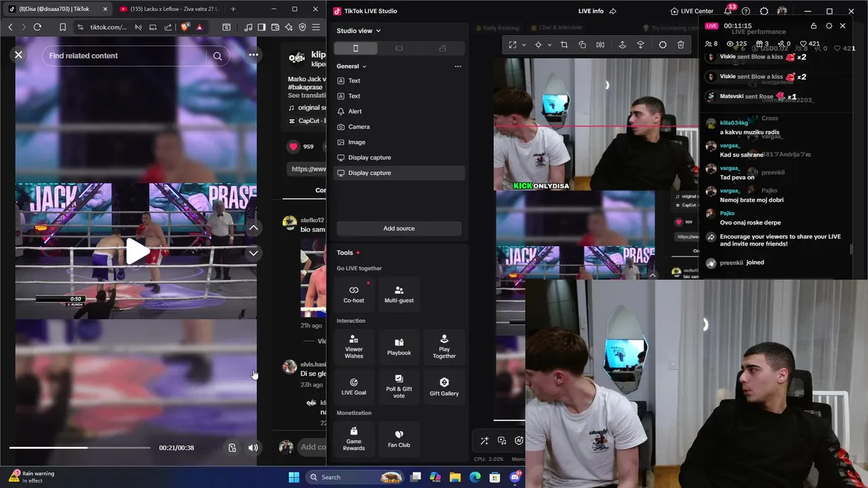
Task: Select the landscape layout in Studio view
Action: (x=399, y=48)
